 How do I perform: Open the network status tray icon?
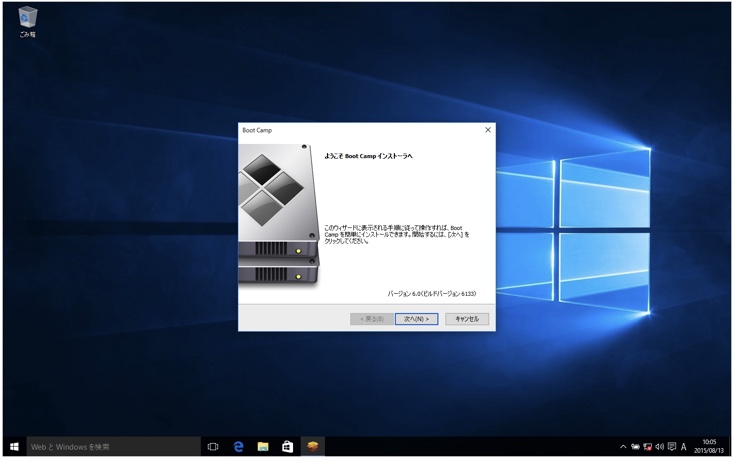coord(647,447)
